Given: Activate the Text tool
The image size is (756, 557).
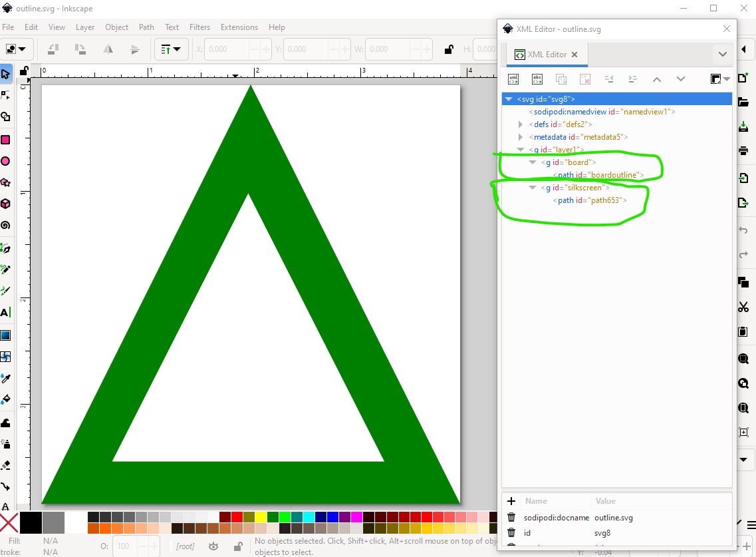Looking at the screenshot, I should point(6,312).
